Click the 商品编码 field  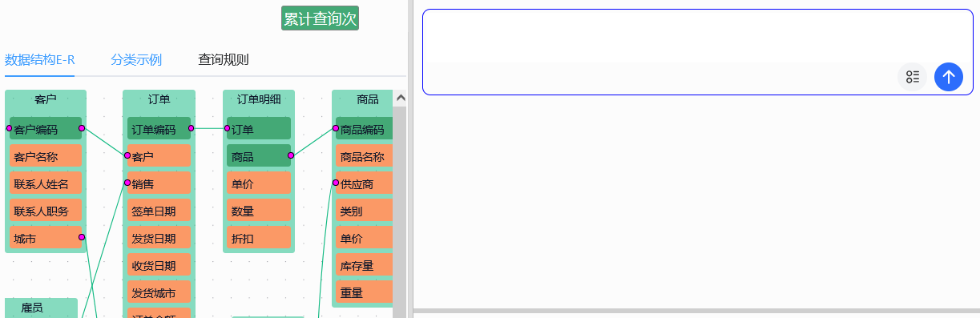tap(365, 128)
